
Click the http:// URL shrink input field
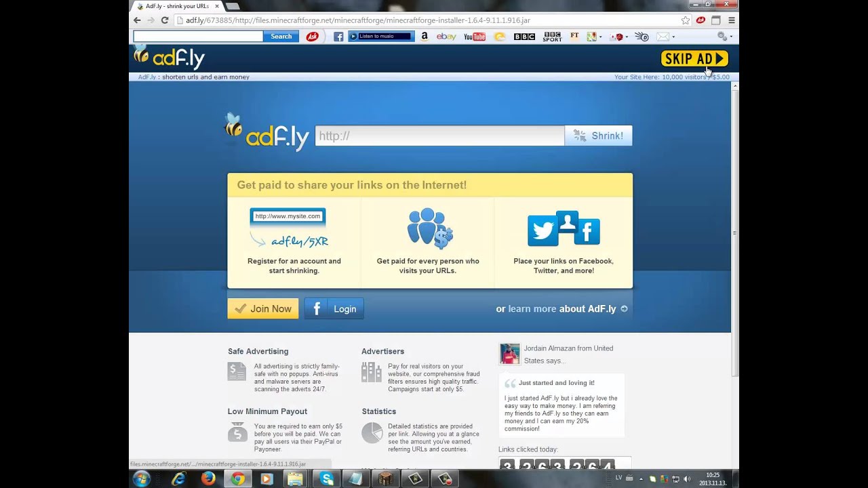point(439,136)
